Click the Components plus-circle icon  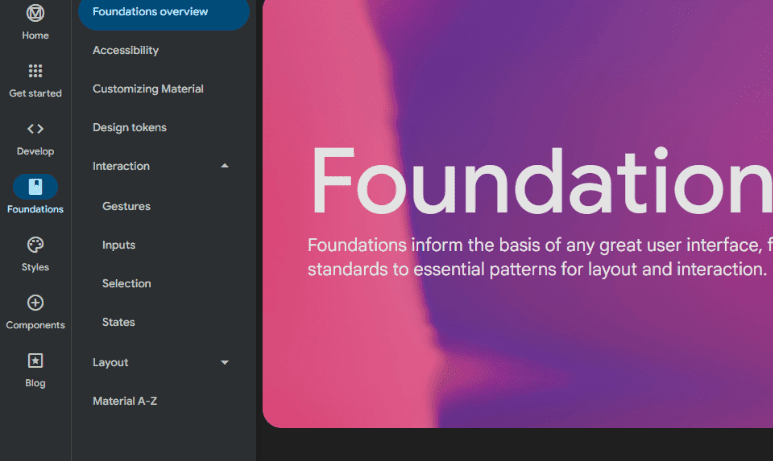tap(35, 303)
